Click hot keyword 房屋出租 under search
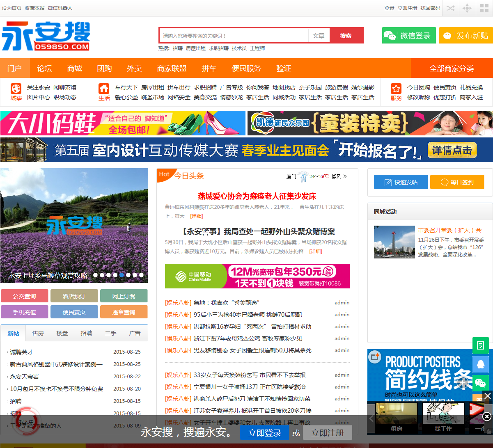 [x=196, y=48]
